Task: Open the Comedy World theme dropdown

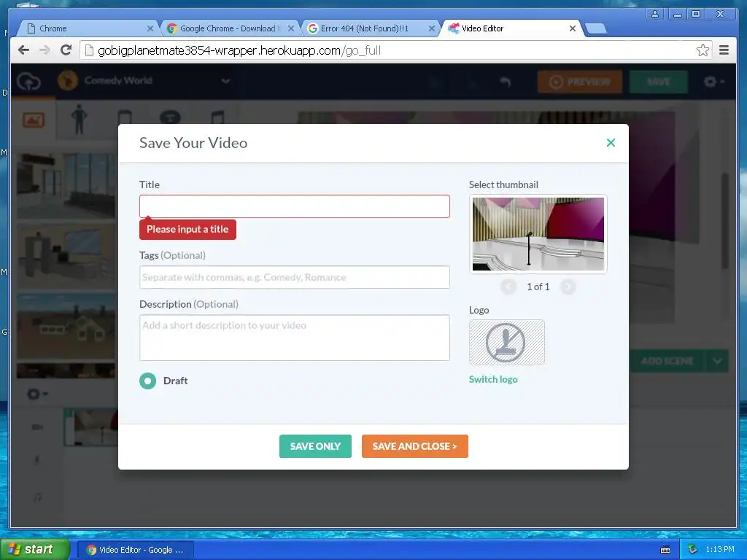Action: [144, 80]
